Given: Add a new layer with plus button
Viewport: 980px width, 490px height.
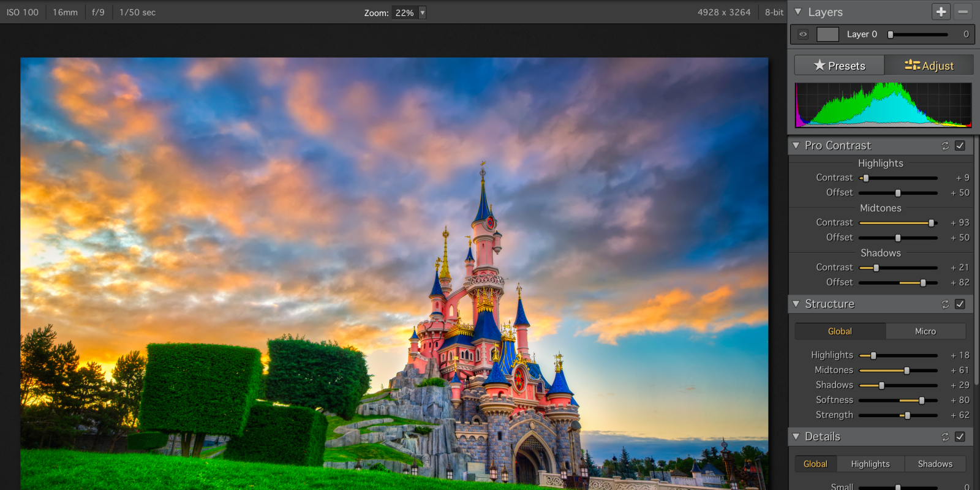Looking at the screenshot, I should [x=941, y=12].
